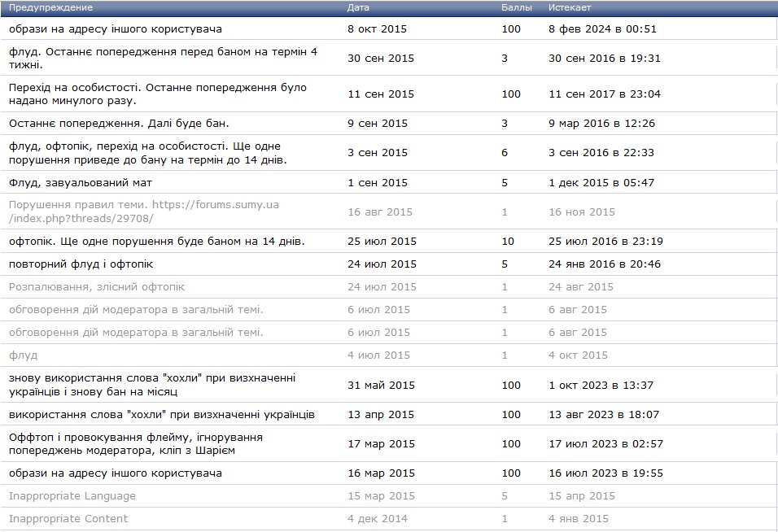Open the warning dated 31 май 2015
Screen dimensions: 778x532
152,385
